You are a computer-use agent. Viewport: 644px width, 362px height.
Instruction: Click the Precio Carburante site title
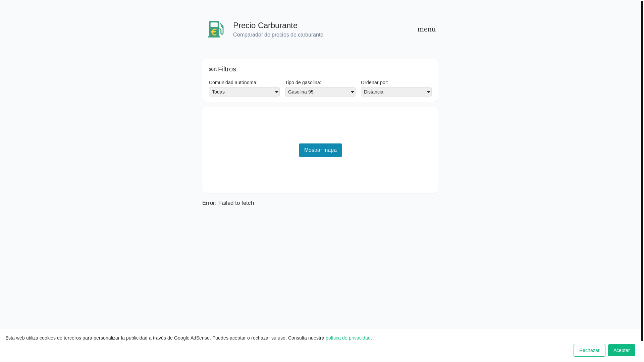(x=265, y=25)
